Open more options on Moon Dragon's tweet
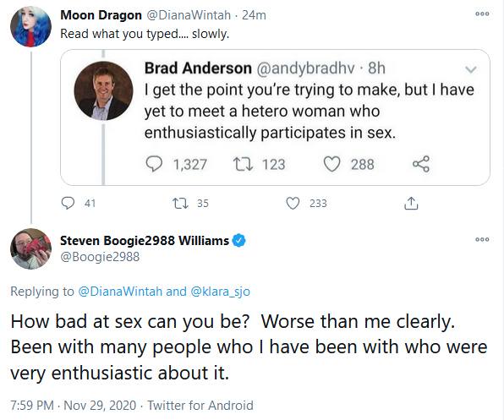Screen dimensions: 504x420 [482, 14]
